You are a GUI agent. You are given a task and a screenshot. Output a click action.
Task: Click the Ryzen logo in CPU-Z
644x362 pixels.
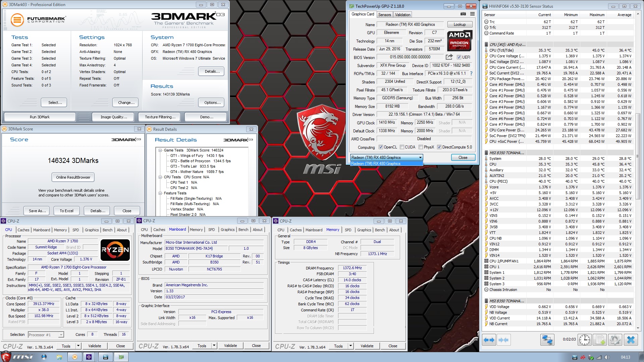tap(115, 250)
